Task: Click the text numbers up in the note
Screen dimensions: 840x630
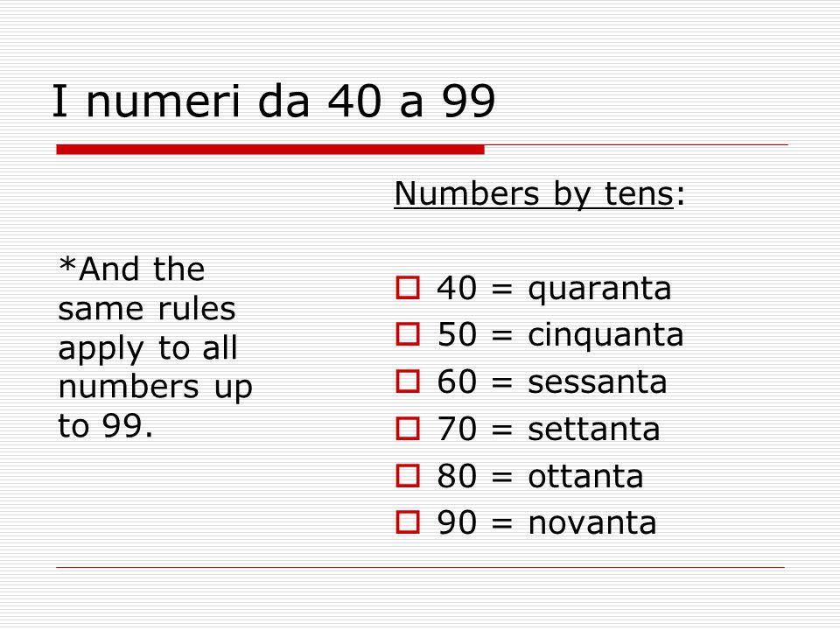Action: (156, 388)
